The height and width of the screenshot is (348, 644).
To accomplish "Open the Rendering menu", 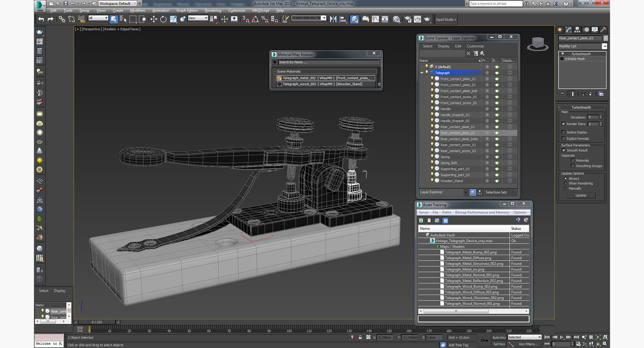I will tap(213, 10).
